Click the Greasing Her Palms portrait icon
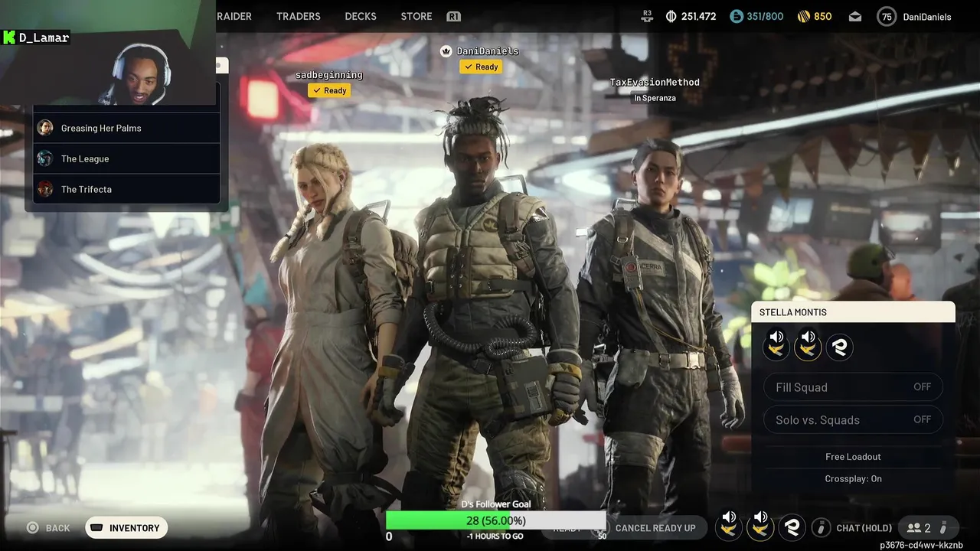 pos(45,128)
